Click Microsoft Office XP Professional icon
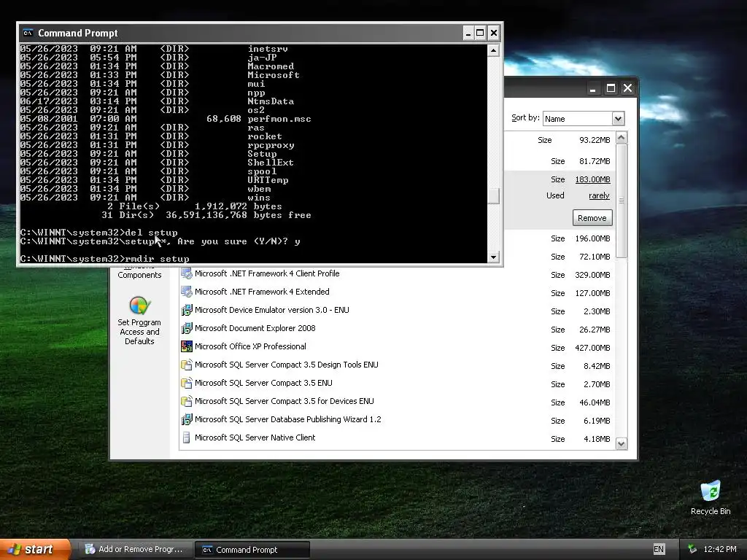Viewport: 747px width, 560px height. pyautogui.click(x=187, y=346)
